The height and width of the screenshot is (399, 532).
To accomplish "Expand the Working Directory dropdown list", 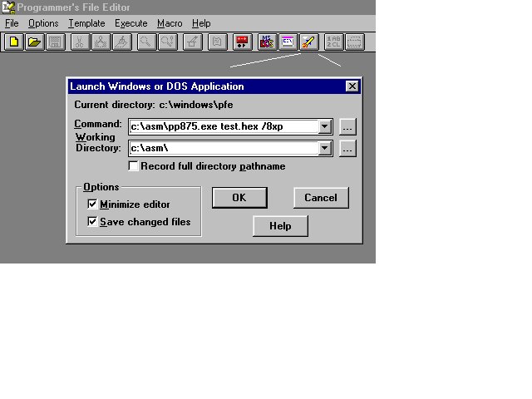I will click(x=325, y=148).
